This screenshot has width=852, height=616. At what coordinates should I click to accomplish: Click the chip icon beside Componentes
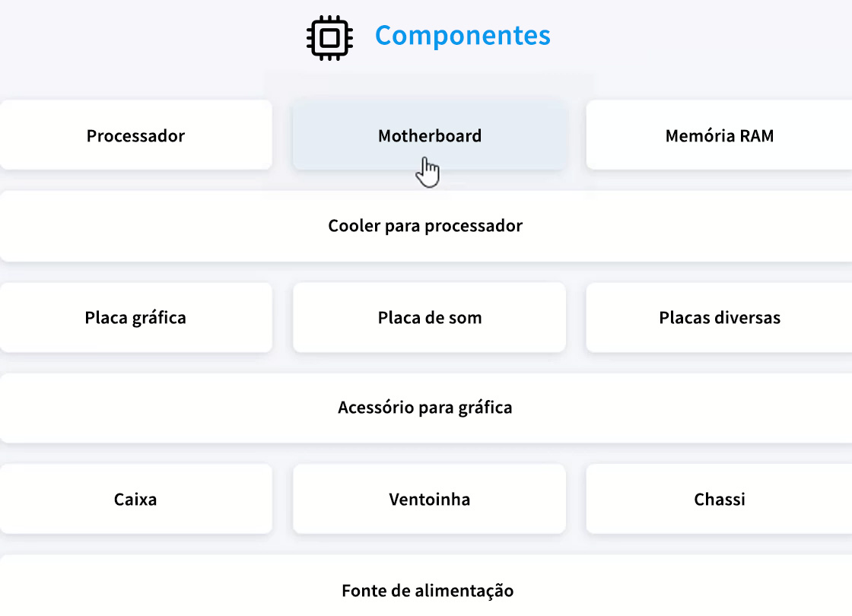click(329, 35)
